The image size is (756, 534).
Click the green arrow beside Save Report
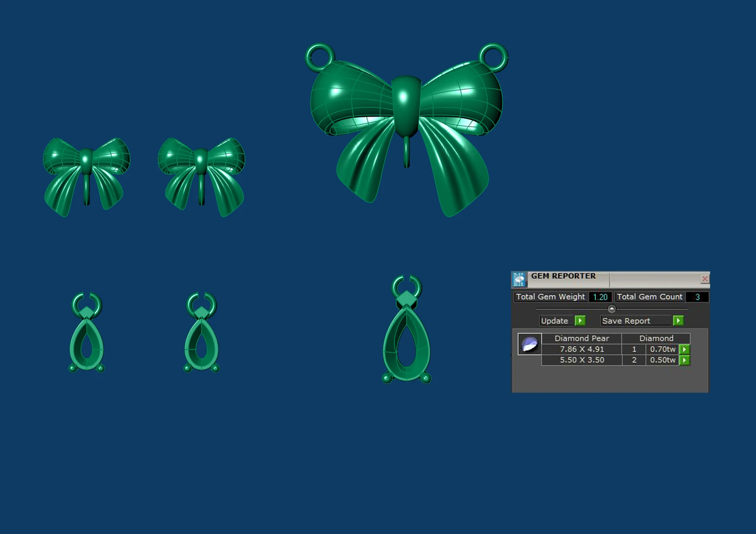(x=678, y=320)
